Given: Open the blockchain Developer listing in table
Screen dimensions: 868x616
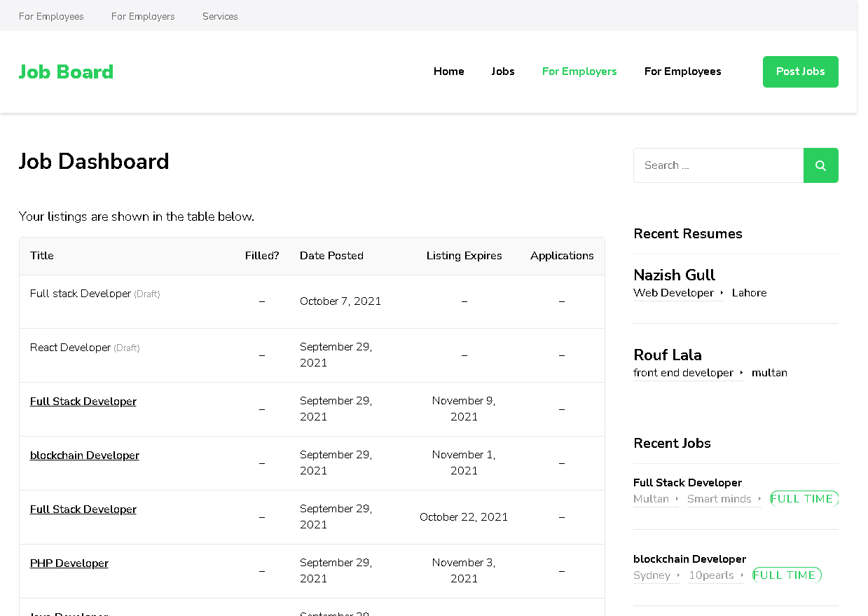Looking at the screenshot, I should point(85,456).
